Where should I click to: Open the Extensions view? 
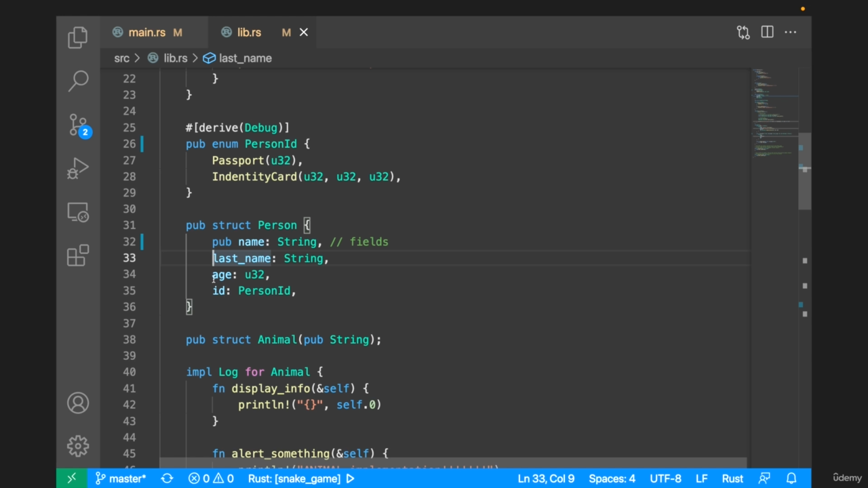point(78,256)
